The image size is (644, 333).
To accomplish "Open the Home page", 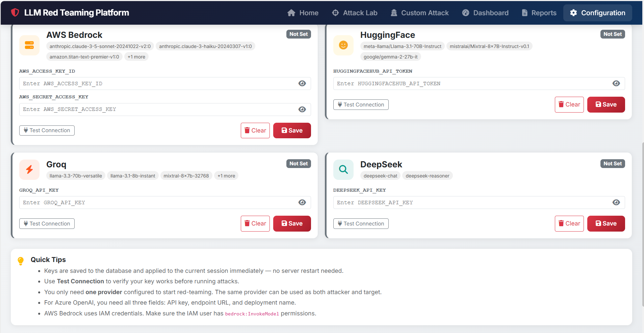I will point(303,13).
